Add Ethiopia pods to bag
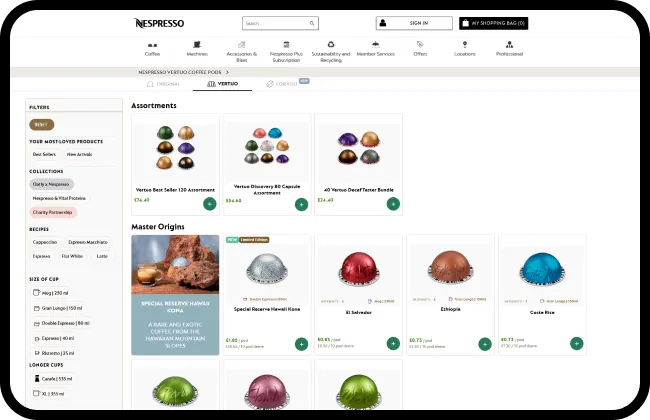 (485, 344)
